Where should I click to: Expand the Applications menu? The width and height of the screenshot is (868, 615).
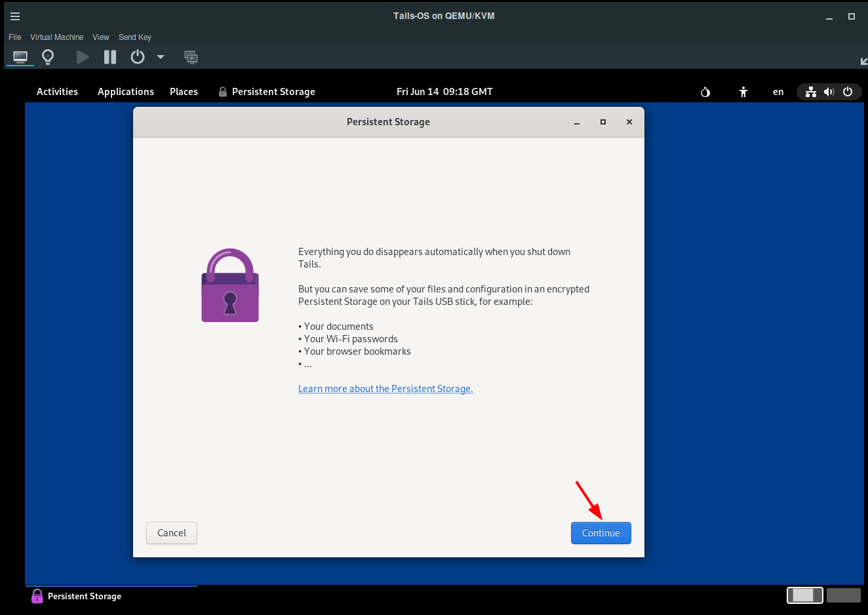125,92
